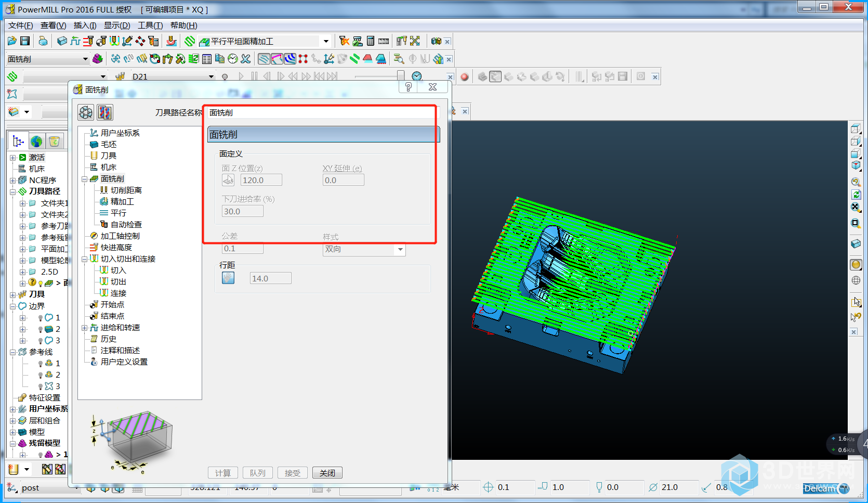The height and width of the screenshot is (503, 868).
Task: Open the 文件 menu
Action: 21,25
